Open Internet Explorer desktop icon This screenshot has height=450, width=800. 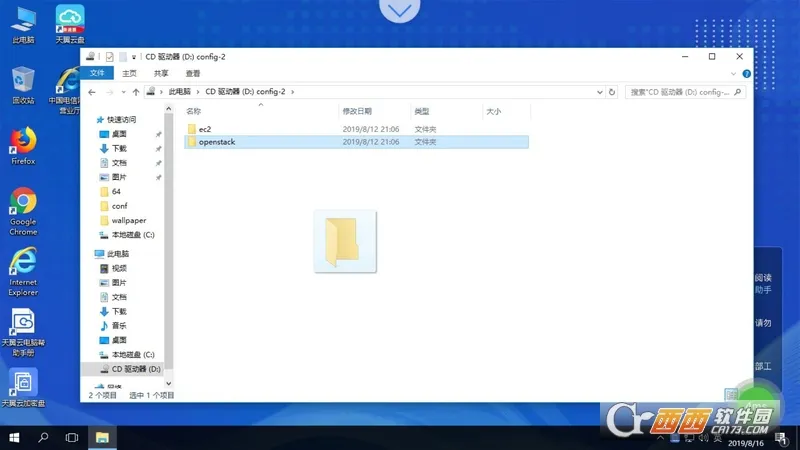pyautogui.click(x=23, y=266)
